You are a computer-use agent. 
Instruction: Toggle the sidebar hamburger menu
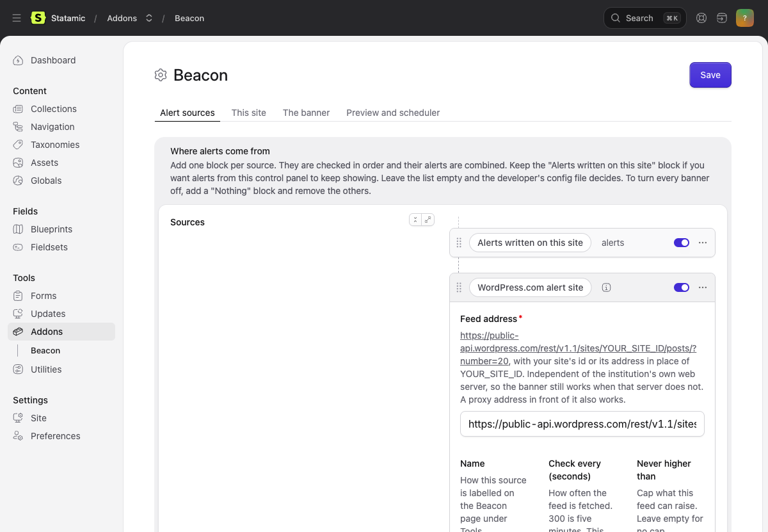pos(17,18)
